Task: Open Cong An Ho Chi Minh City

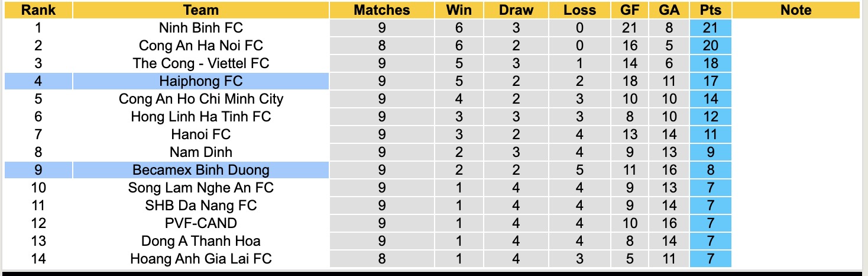Action: [x=200, y=99]
